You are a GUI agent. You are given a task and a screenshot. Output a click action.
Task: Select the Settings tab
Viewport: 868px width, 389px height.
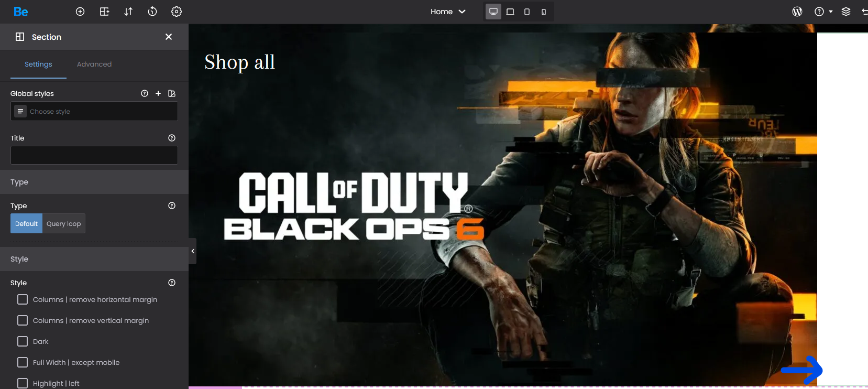point(38,64)
